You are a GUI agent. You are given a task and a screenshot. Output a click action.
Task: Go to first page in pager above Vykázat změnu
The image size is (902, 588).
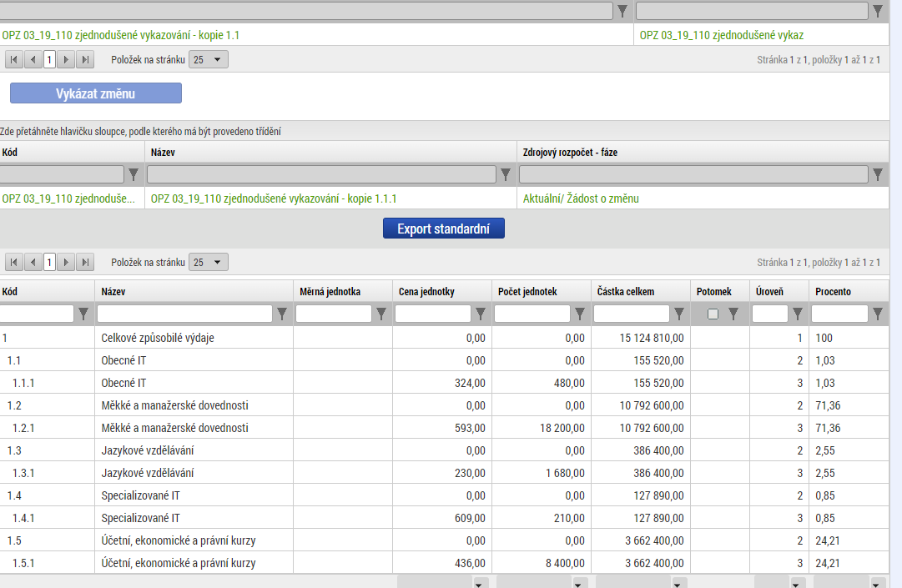pos(14,60)
